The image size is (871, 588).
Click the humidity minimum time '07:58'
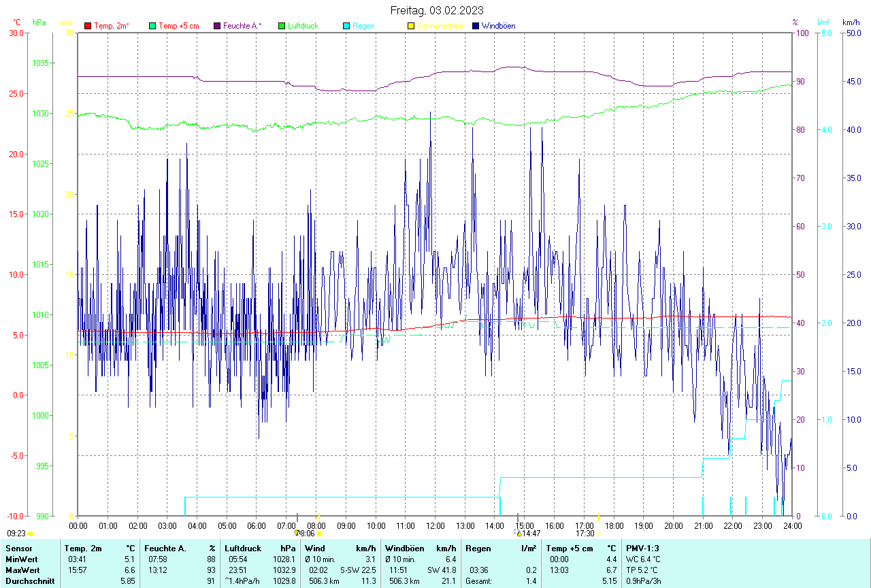[157, 559]
